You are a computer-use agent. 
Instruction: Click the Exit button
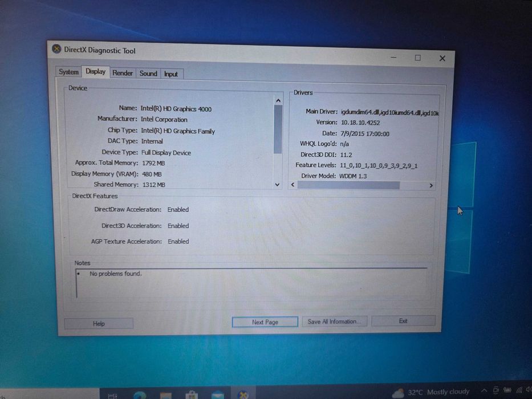pos(403,321)
